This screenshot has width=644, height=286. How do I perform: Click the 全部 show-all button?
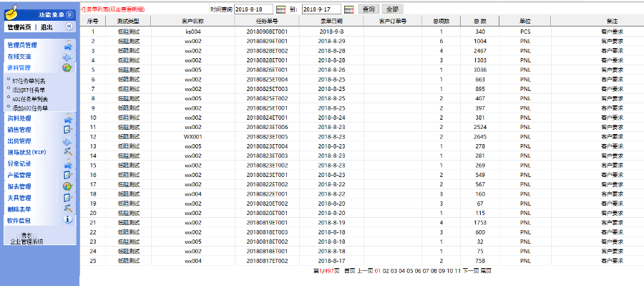(x=393, y=9)
